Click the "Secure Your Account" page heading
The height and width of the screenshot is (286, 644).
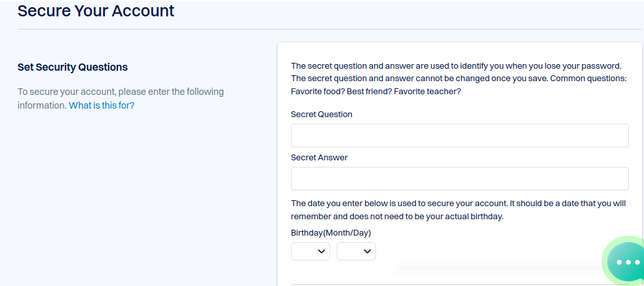point(96,10)
